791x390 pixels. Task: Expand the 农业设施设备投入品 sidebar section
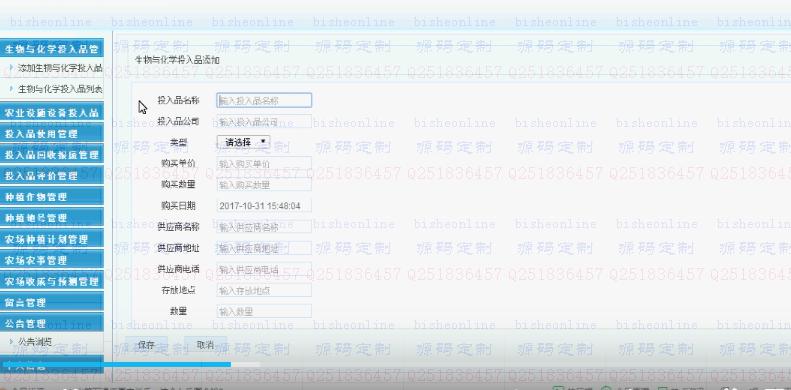click(x=51, y=113)
